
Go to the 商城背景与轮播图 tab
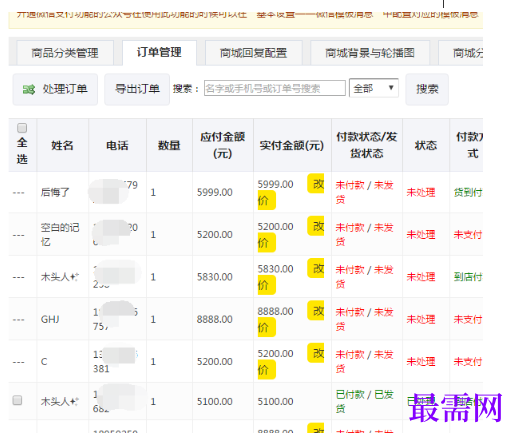[370, 53]
